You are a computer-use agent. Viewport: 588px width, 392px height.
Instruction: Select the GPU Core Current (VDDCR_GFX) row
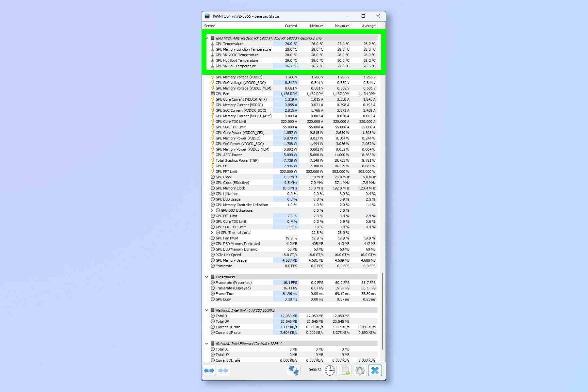pyautogui.click(x=294, y=99)
